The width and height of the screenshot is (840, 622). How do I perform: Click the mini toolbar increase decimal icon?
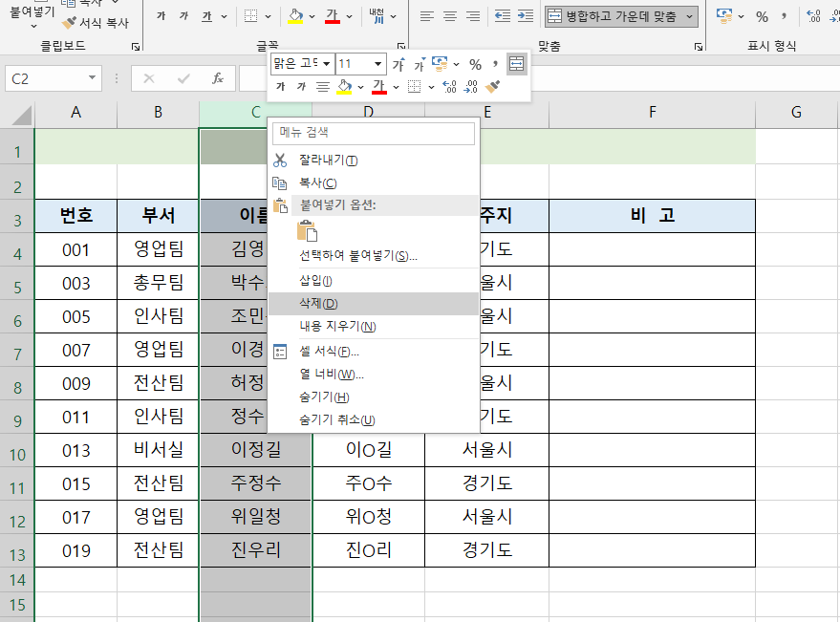(449, 87)
